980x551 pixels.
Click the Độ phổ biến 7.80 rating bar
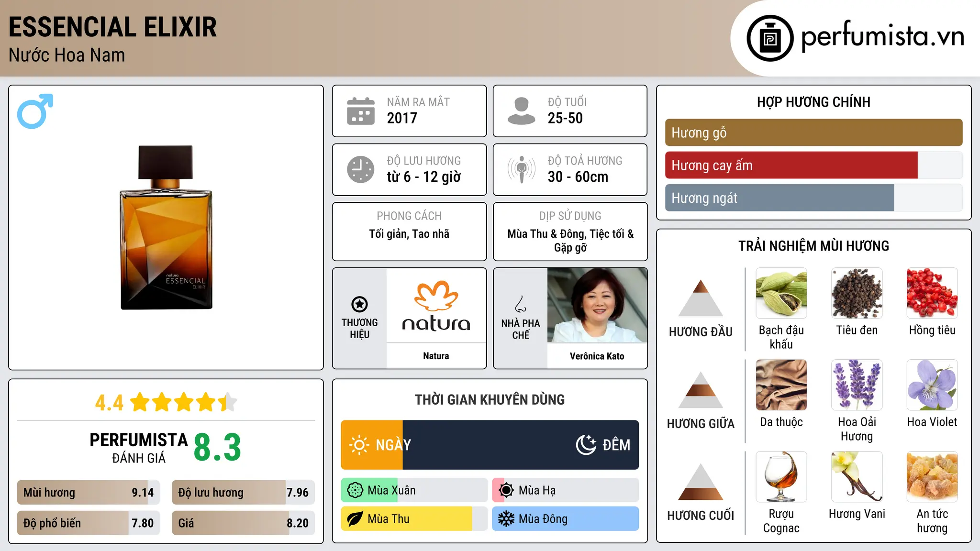click(89, 523)
